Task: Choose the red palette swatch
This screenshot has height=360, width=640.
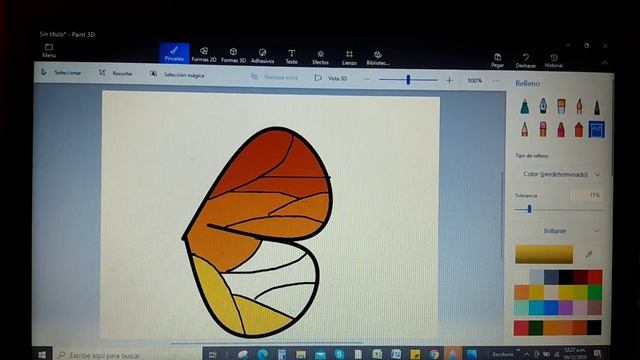Action: 595,277
